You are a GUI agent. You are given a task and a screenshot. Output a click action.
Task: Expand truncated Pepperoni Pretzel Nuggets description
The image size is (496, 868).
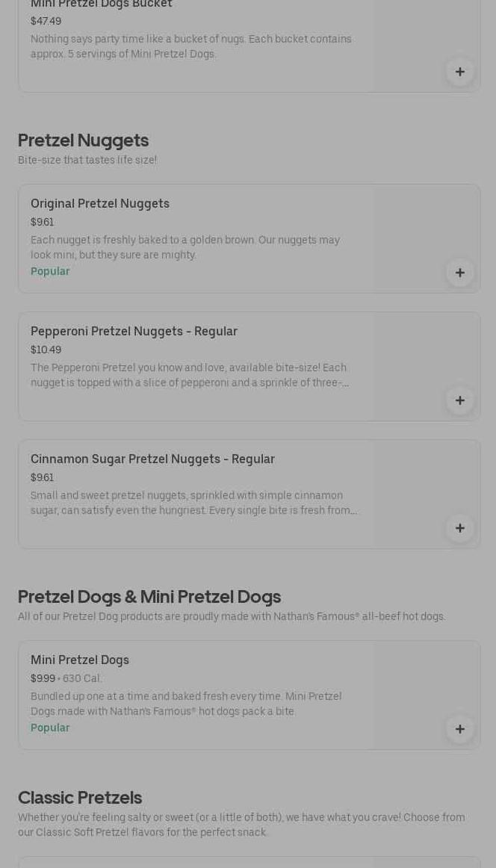pyautogui.click(x=190, y=375)
